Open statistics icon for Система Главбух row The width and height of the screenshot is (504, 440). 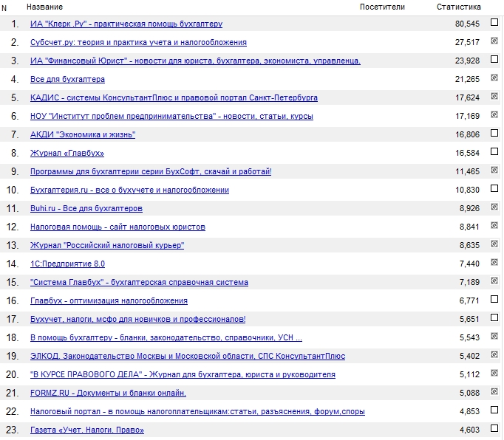pyautogui.click(x=494, y=281)
